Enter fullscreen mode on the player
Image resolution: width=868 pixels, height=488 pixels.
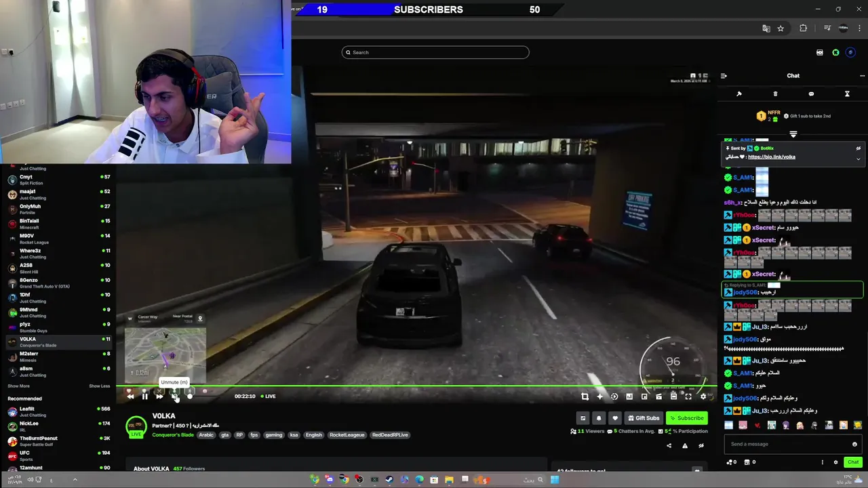(688, 396)
